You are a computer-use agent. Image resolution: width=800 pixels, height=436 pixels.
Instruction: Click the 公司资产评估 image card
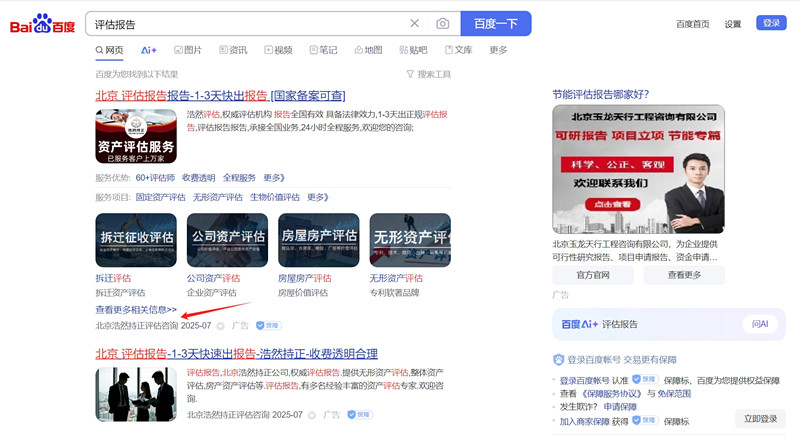[x=228, y=240]
